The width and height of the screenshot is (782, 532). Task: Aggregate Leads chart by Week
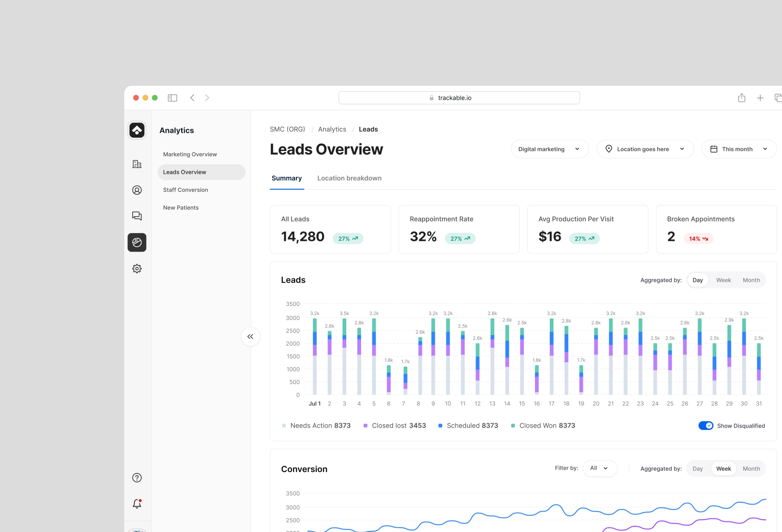(723, 280)
